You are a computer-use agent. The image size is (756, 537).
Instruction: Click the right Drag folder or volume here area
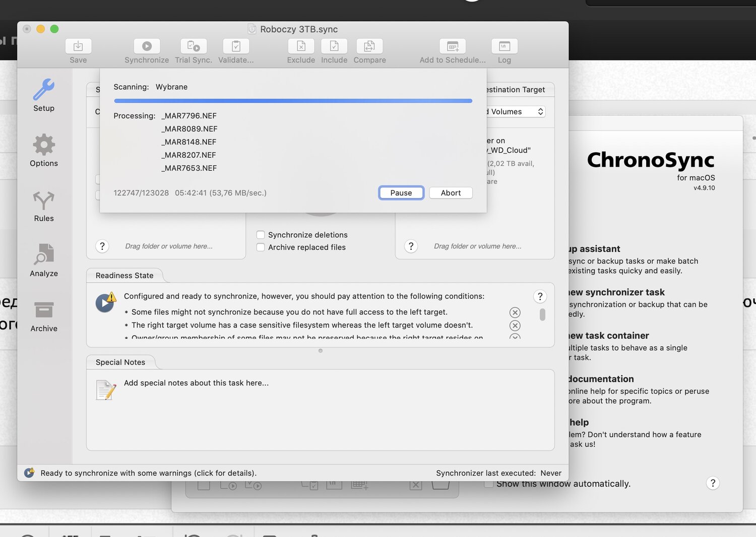[x=478, y=246]
